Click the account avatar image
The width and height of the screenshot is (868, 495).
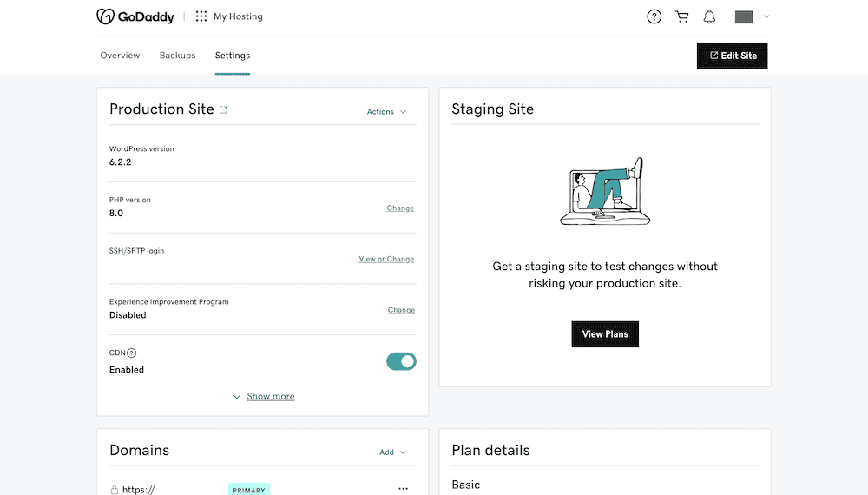744,17
